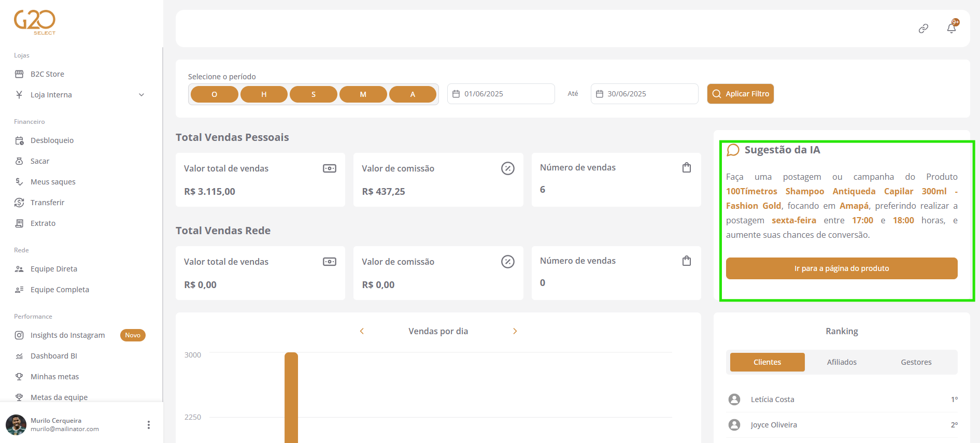
Task: Click the B2C Store shop icon
Action: (19, 74)
